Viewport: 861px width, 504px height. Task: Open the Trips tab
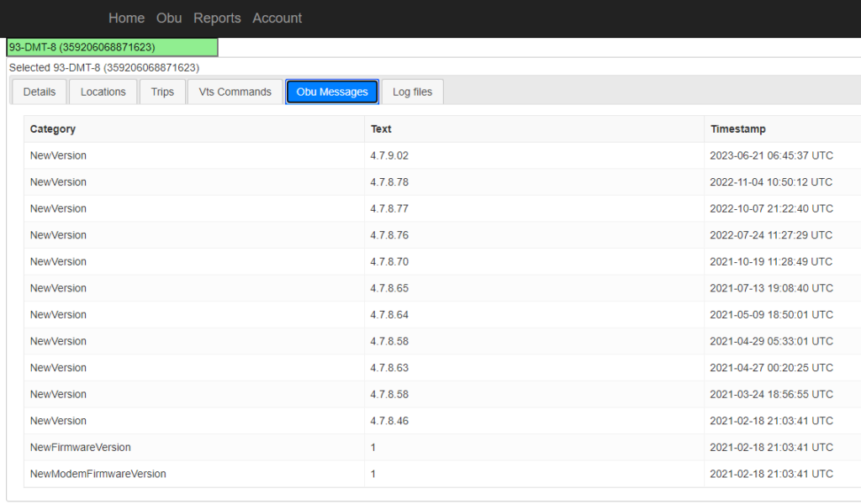(x=162, y=92)
